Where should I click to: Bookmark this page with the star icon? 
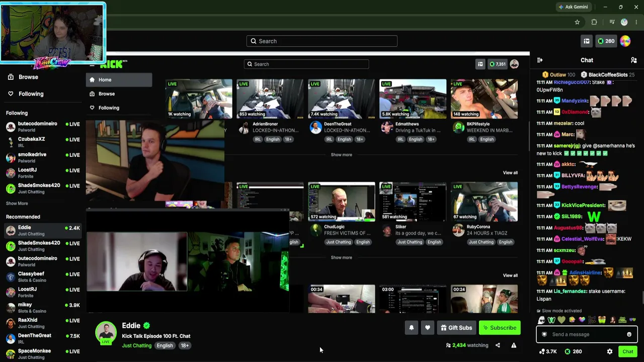point(577,22)
